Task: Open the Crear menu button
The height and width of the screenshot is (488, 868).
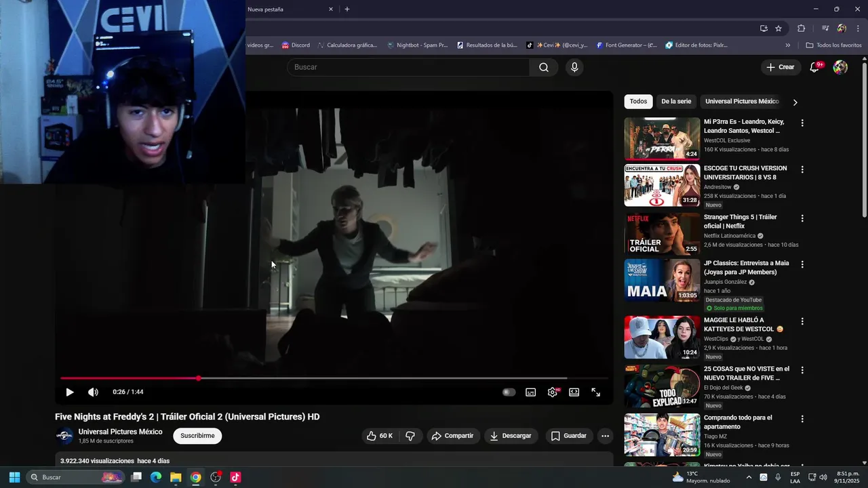Action: pyautogui.click(x=780, y=67)
